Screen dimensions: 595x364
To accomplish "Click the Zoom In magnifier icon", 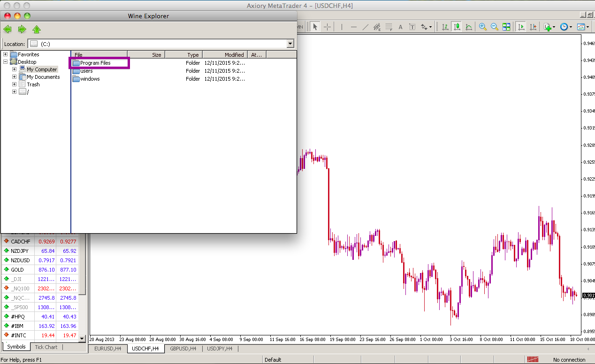I will (482, 27).
